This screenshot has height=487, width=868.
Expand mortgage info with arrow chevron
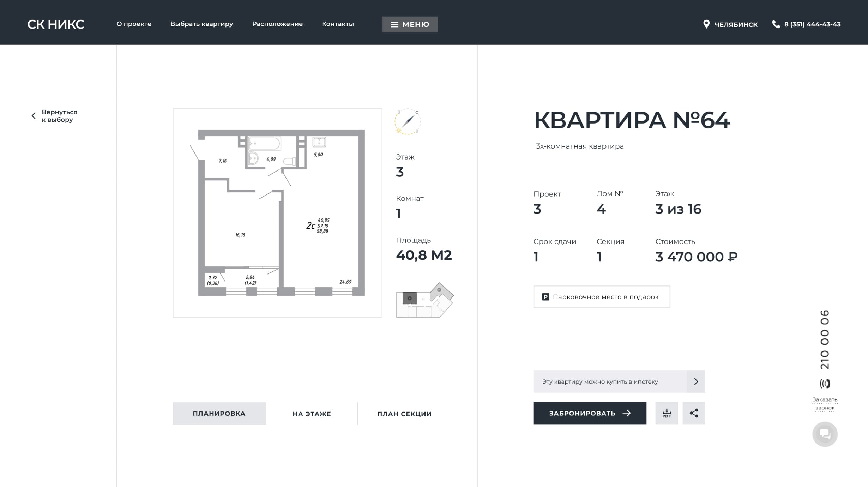point(696,381)
